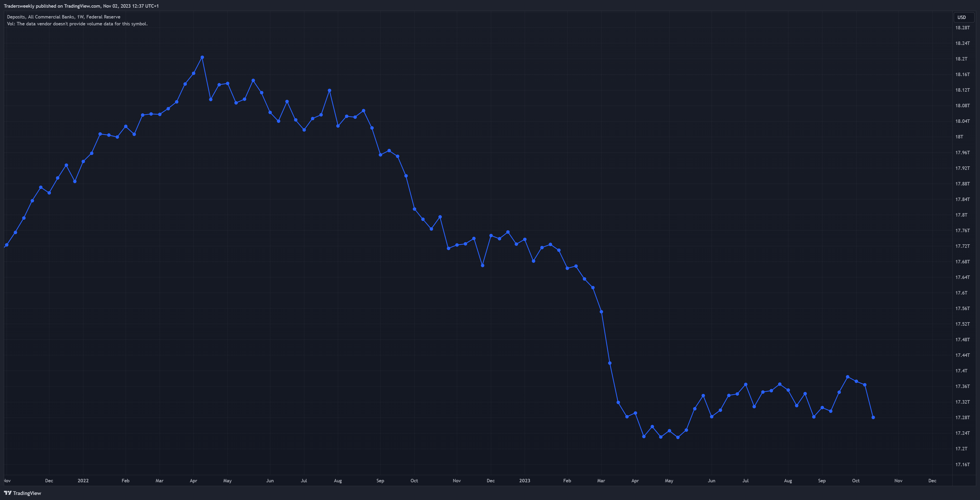Click the 17.28T price axis label
Image resolution: width=980 pixels, height=500 pixels.
point(963,417)
